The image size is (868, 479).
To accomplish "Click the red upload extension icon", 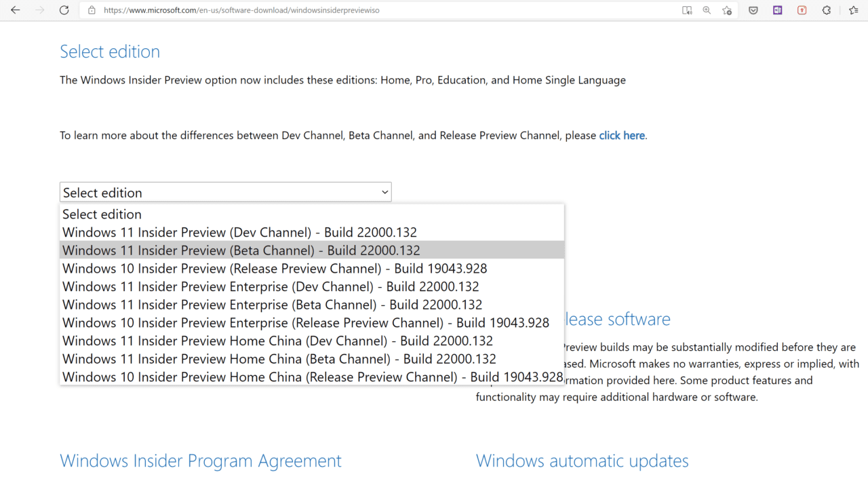I will point(802,10).
